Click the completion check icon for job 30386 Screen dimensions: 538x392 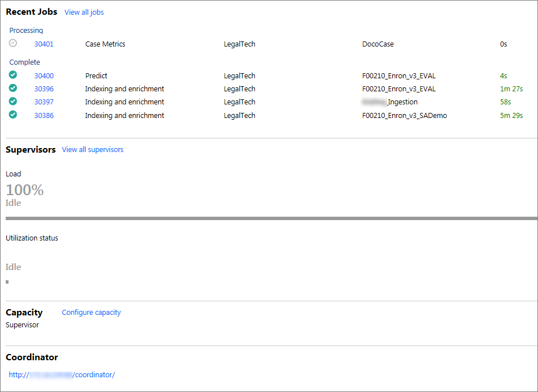12,115
